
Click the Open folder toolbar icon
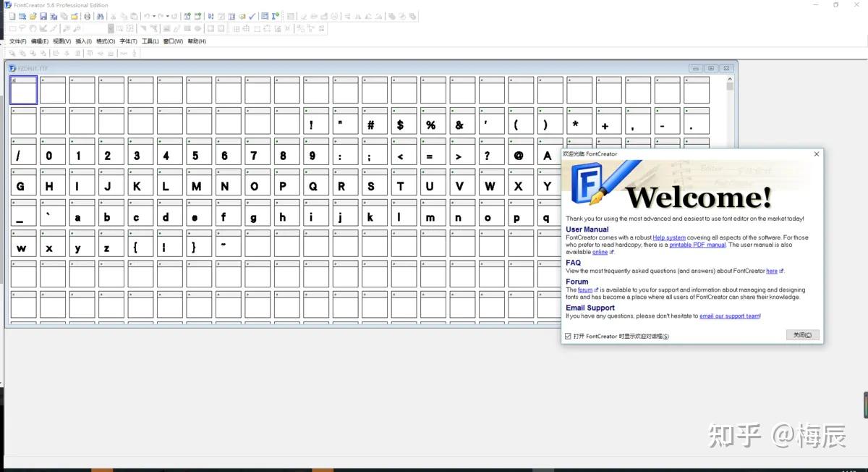33,16
